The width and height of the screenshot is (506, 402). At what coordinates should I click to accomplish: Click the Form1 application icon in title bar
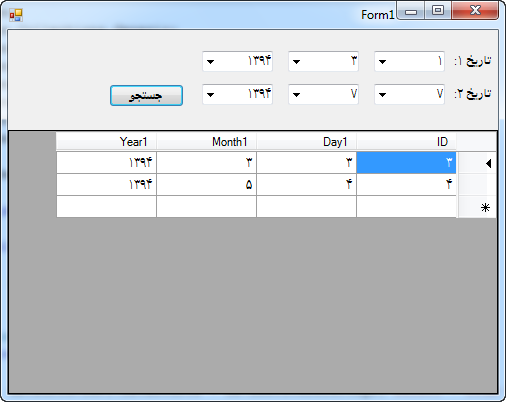coord(16,15)
